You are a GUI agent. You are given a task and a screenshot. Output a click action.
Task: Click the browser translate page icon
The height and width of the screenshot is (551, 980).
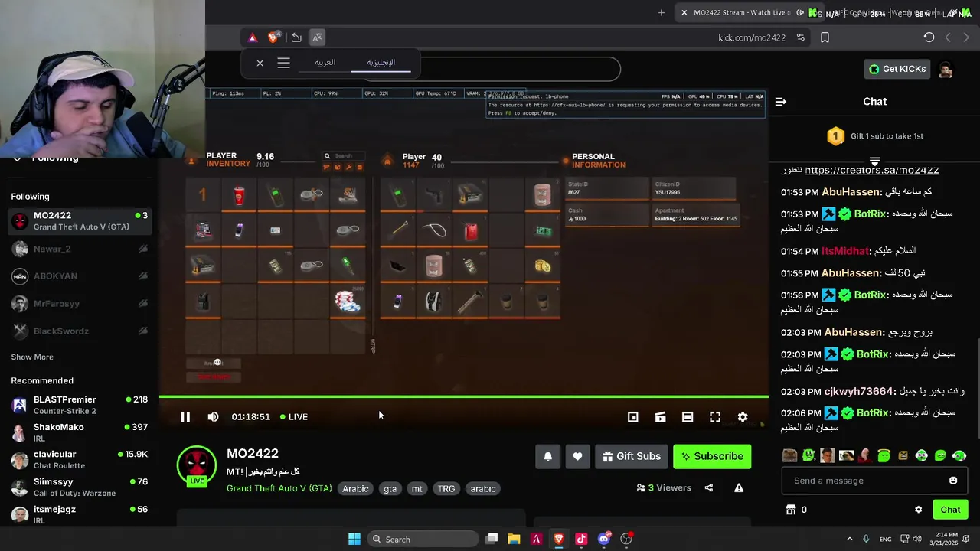click(317, 37)
